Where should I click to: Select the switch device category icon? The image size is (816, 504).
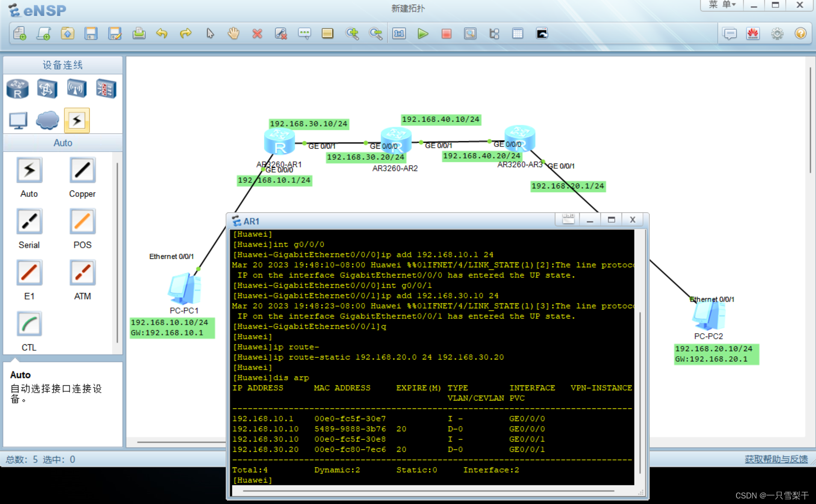pos(47,89)
